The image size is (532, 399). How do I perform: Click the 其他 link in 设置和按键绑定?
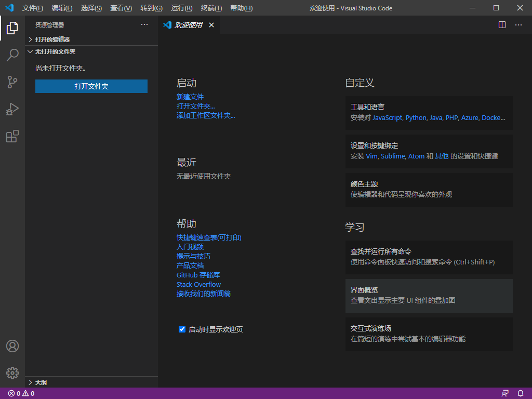pyautogui.click(x=442, y=156)
